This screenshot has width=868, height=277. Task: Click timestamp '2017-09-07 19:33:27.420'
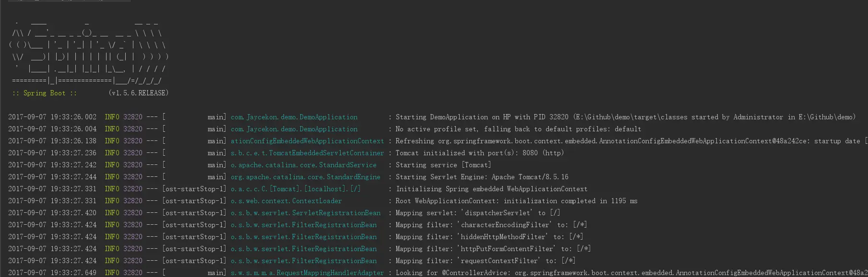(52, 213)
